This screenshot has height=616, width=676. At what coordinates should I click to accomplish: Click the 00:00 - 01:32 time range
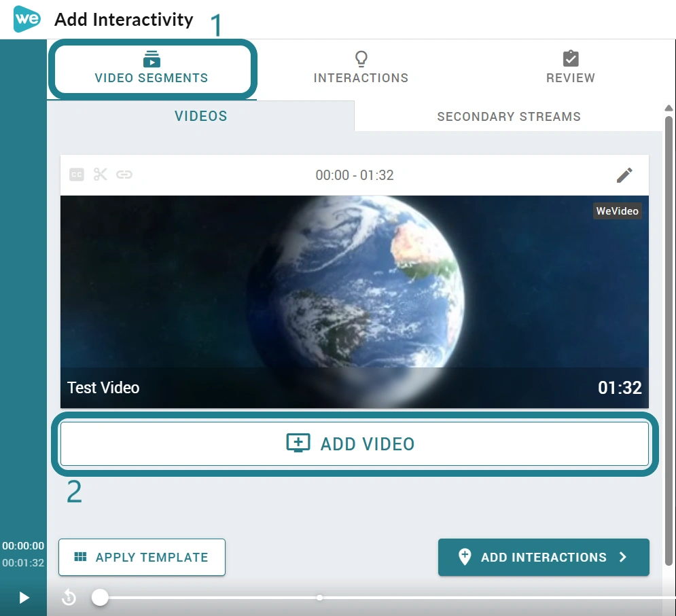click(x=355, y=175)
